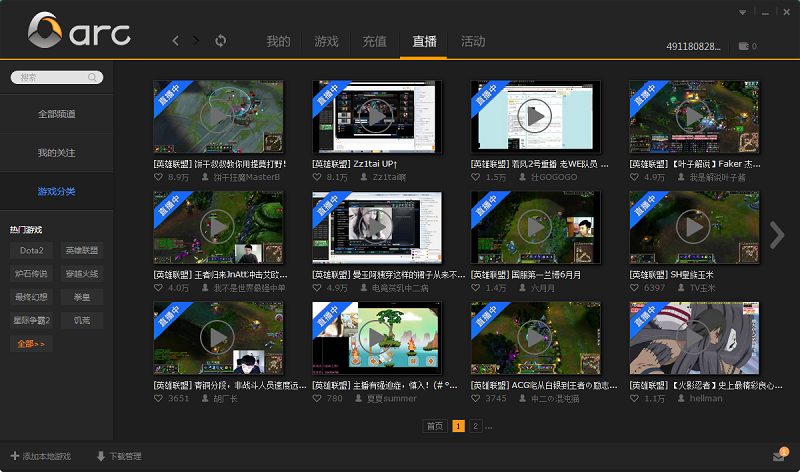800x472 pixels.
Task: Click heart icon beside 4.0万
Action: [x=158, y=288]
